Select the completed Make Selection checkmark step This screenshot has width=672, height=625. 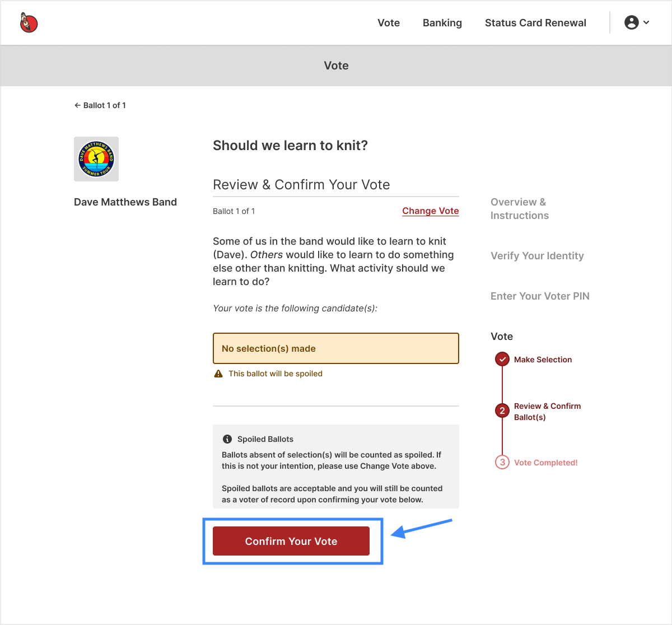point(502,359)
